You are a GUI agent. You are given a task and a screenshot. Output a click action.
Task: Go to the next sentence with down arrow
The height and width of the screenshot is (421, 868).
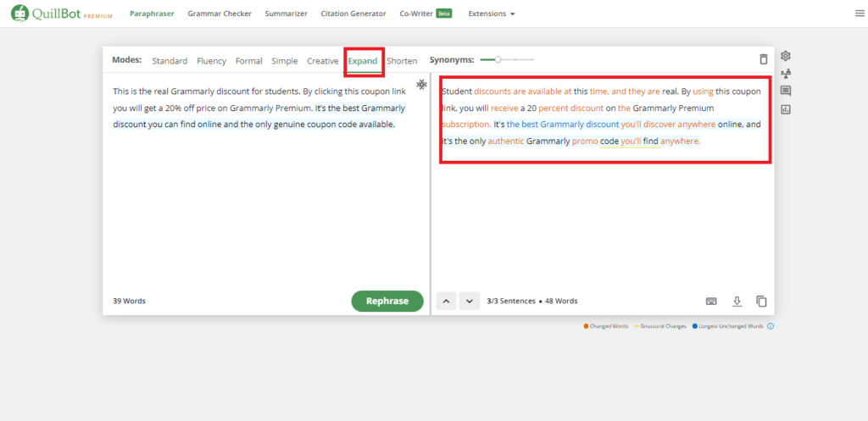point(470,302)
